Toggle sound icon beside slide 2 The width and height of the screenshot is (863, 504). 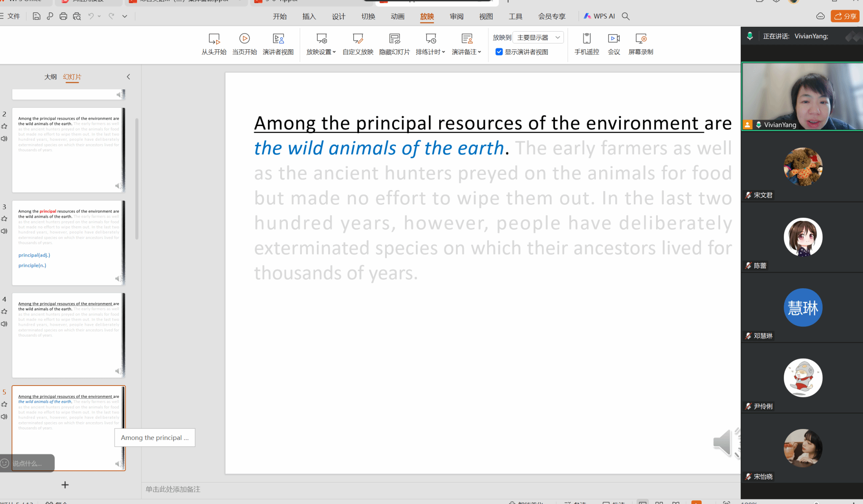coord(4,139)
